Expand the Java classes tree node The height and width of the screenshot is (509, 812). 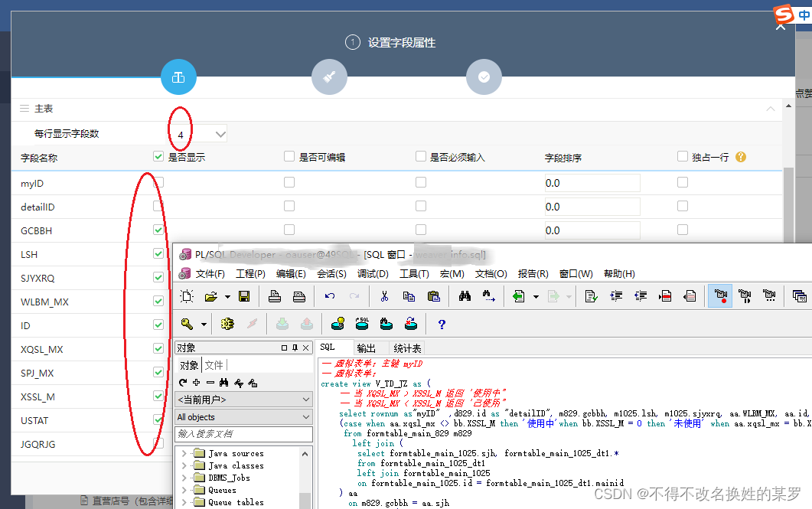184,465
